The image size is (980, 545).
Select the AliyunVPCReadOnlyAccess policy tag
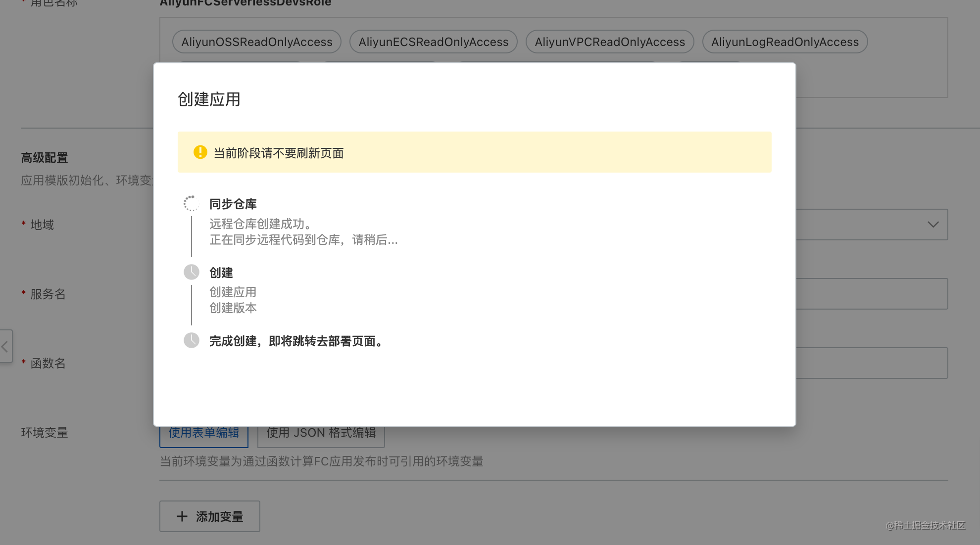pos(610,42)
